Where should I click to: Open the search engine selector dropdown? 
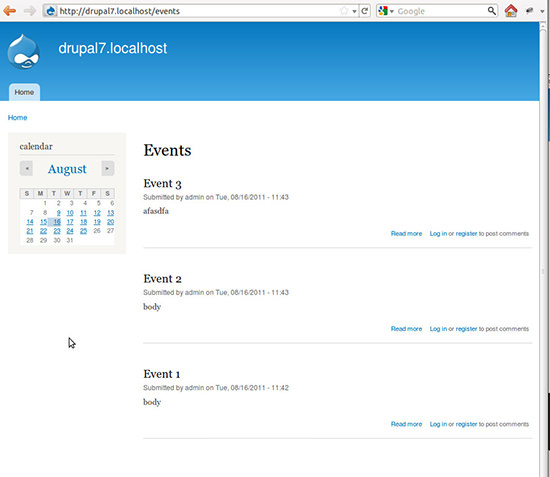[386, 11]
